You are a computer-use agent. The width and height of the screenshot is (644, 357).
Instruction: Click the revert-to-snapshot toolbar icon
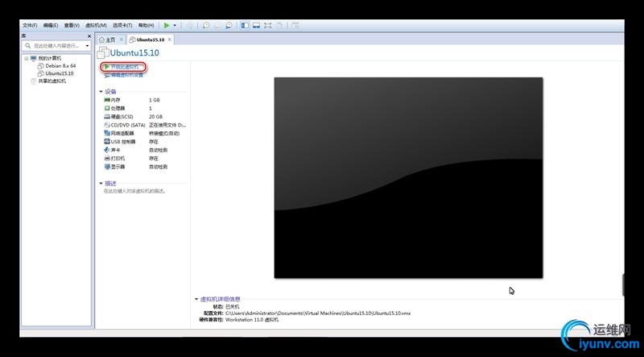click(217, 26)
